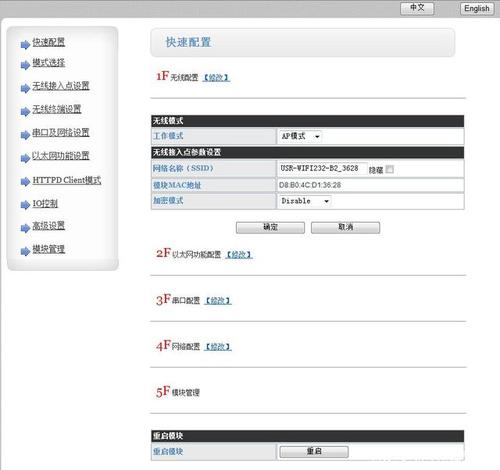Click 修改 link for 4F 网络配置
This screenshot has width=500, height=470.
point(218,347)
